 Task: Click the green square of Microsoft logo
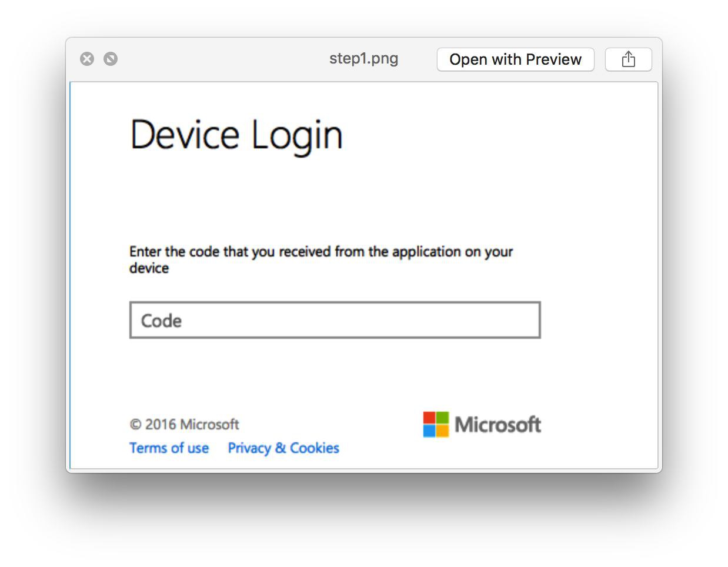point(442,418)
